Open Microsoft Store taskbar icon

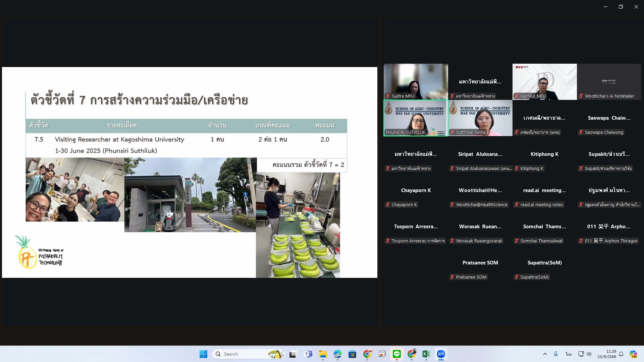(x=352, y=354)
